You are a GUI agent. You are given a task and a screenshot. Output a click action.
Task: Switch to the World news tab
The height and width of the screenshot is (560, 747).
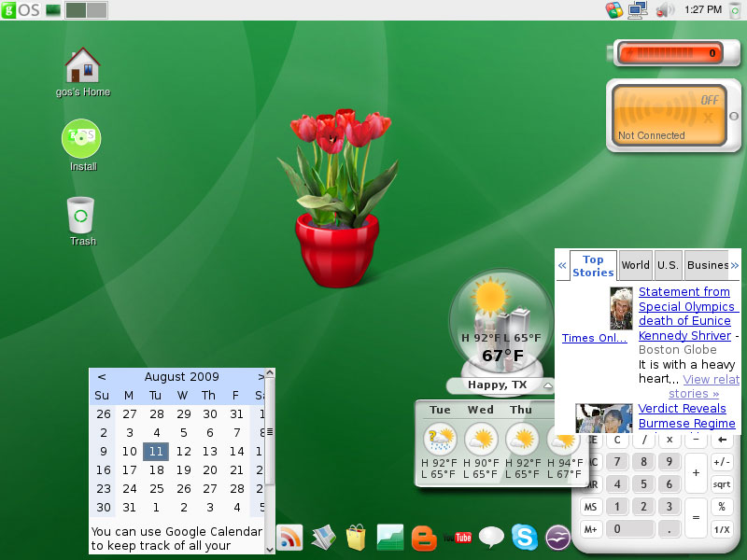(x=635, y=265)
